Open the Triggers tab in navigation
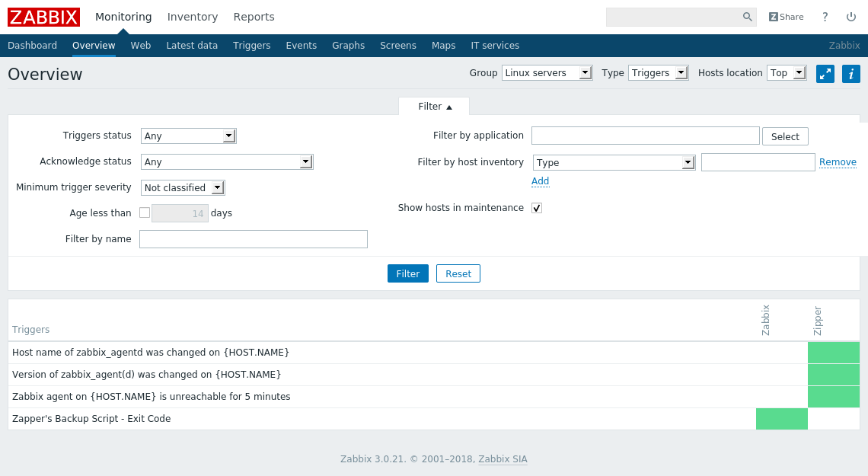Viewport: 868px width, 476px height. tap(252, 46)
